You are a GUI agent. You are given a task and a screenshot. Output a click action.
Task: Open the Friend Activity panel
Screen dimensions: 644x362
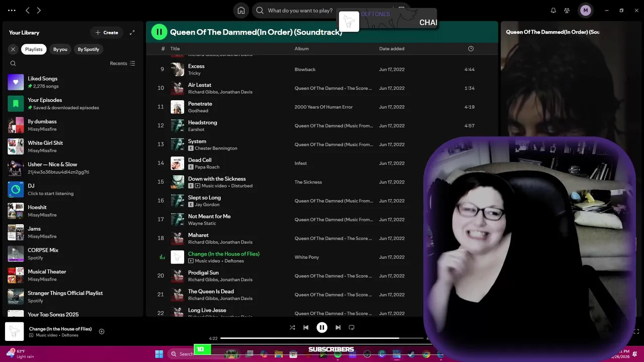click(x=567, y=10)
